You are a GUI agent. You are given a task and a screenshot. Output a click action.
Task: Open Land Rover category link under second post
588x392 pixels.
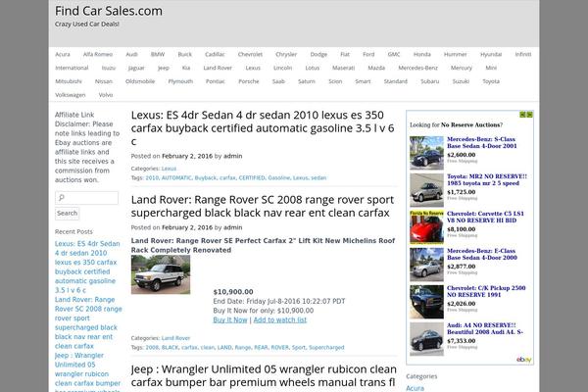click(175, 338)
